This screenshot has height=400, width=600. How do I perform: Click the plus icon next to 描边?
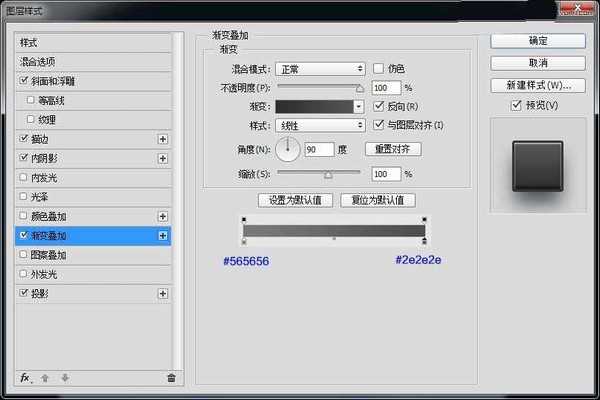[162, 139]
